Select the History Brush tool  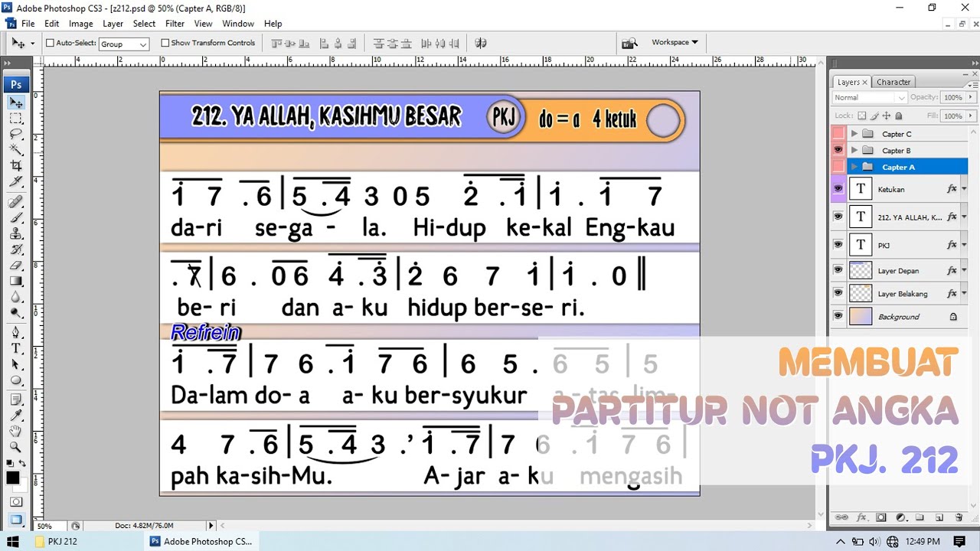16,249
